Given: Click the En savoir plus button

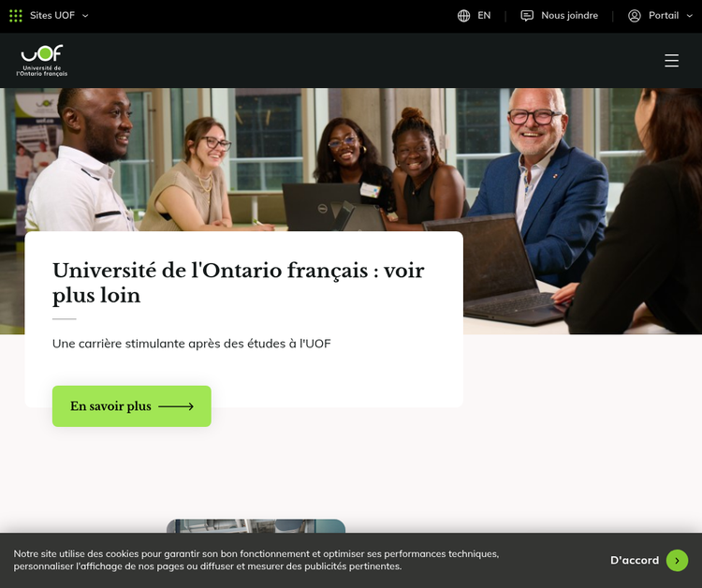Looking at the screenshot, I should [132, 406].
